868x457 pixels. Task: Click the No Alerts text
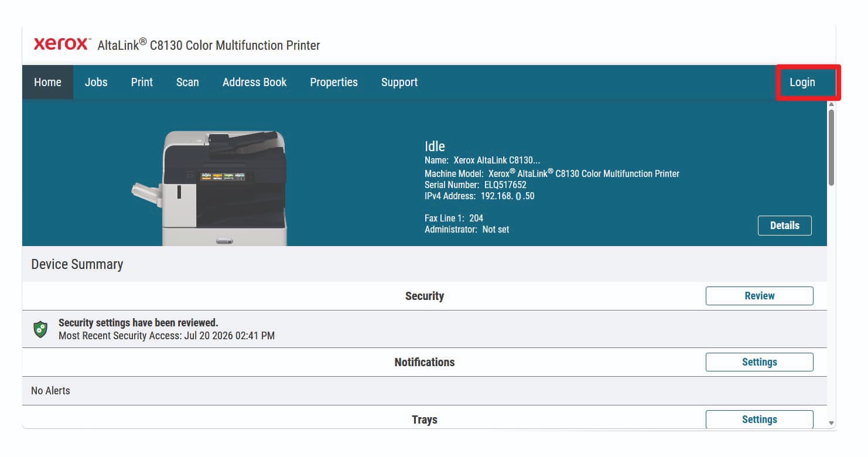click(50, 391)
